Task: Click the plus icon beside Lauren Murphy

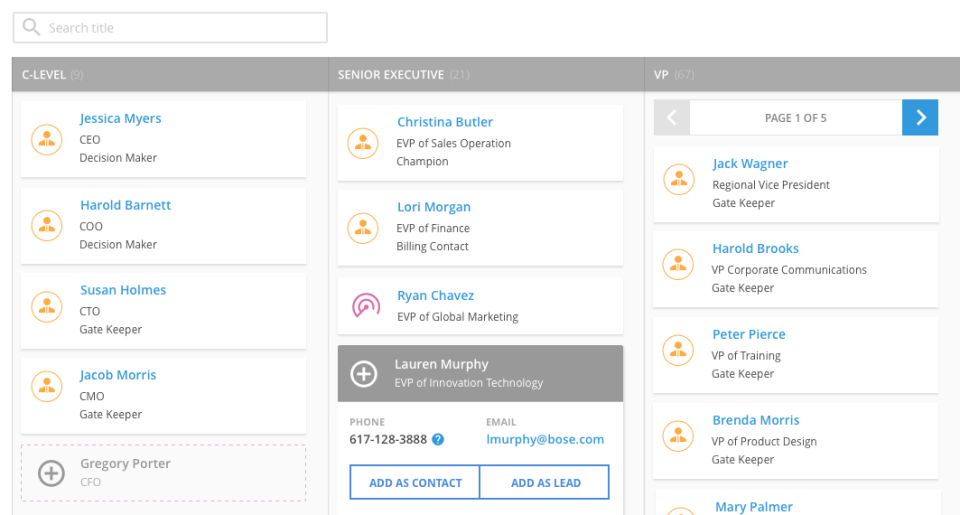Action: click(x=364, y=374)
